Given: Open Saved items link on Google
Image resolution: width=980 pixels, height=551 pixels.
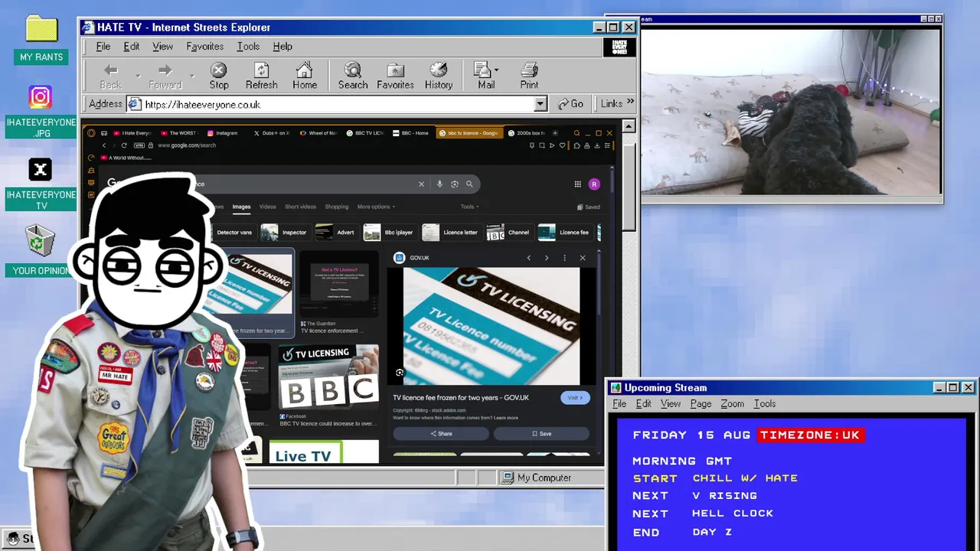Looking at the screenshot, I should tap(588, 207).
